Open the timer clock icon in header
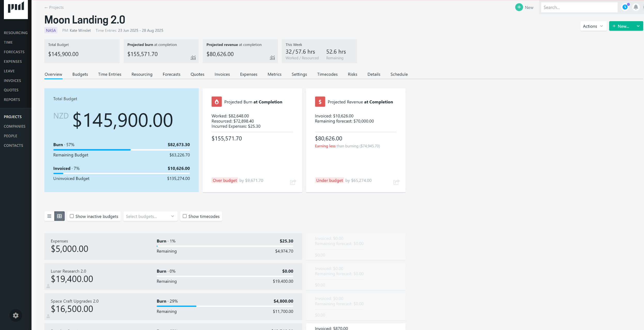The image size is (644, 330). click(x=625, y=7)
